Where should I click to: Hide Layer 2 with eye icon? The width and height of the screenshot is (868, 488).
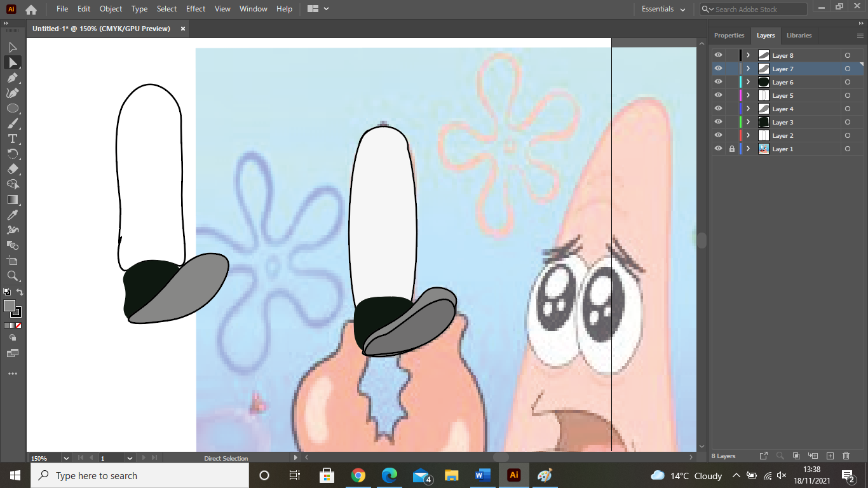click(719, 135)
